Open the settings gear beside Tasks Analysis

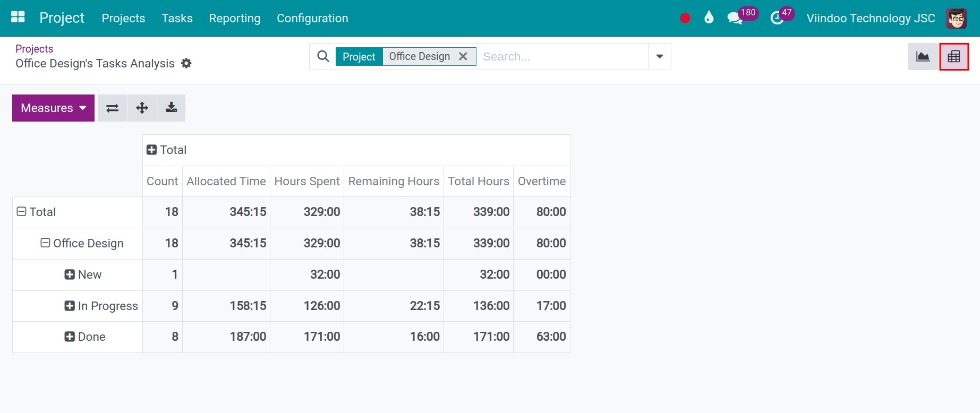186,63
